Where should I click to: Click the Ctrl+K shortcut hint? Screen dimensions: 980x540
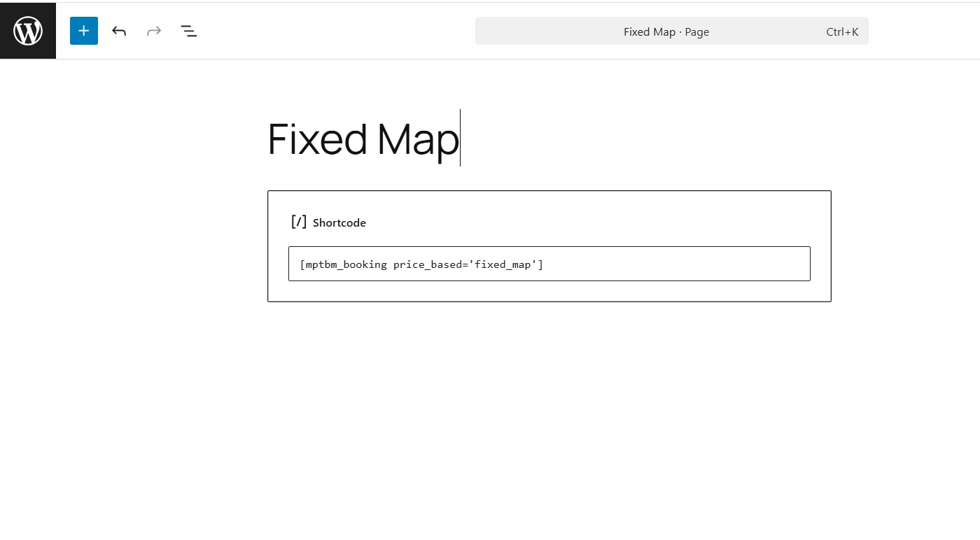coord(842,31)
